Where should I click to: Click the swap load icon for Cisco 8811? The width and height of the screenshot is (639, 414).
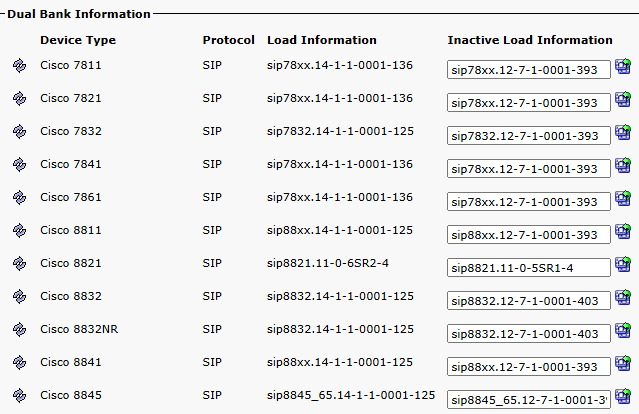(x=622, y=233)
